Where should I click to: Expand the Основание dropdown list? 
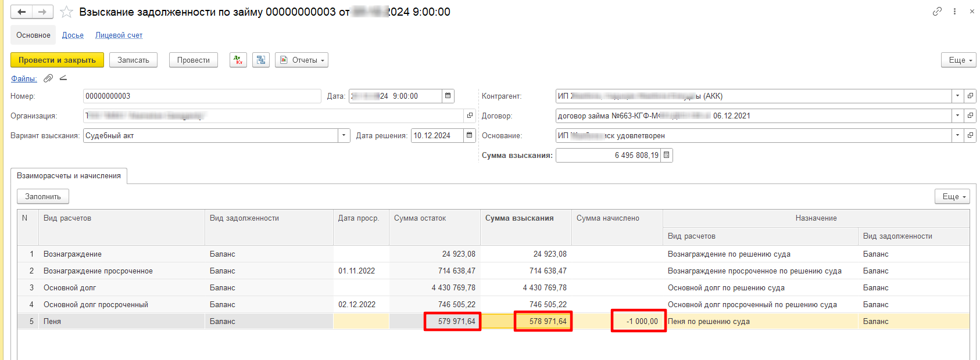click(x=957, y=135)
